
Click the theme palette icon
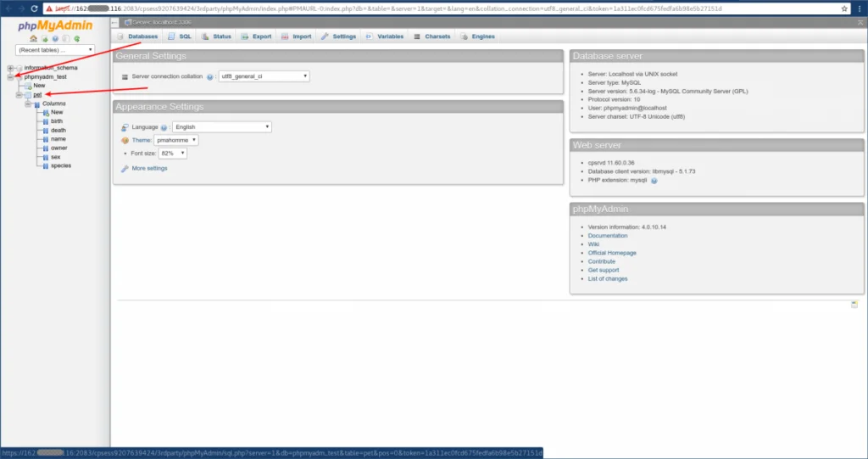pyautogui.click(x=125, y=141)
